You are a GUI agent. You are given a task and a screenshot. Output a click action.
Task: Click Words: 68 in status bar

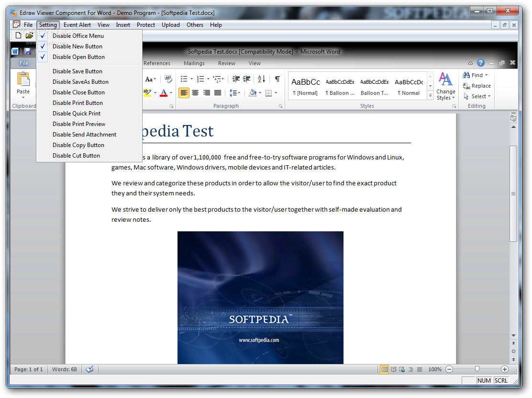(65, 369)
